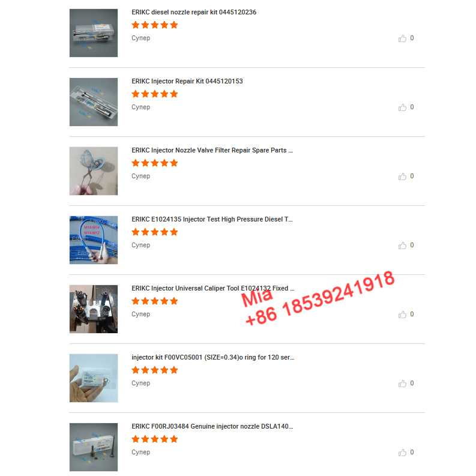Click thumbs-up for injector kit F00VC05001 review
476x476 pixels.
[402, 384]
